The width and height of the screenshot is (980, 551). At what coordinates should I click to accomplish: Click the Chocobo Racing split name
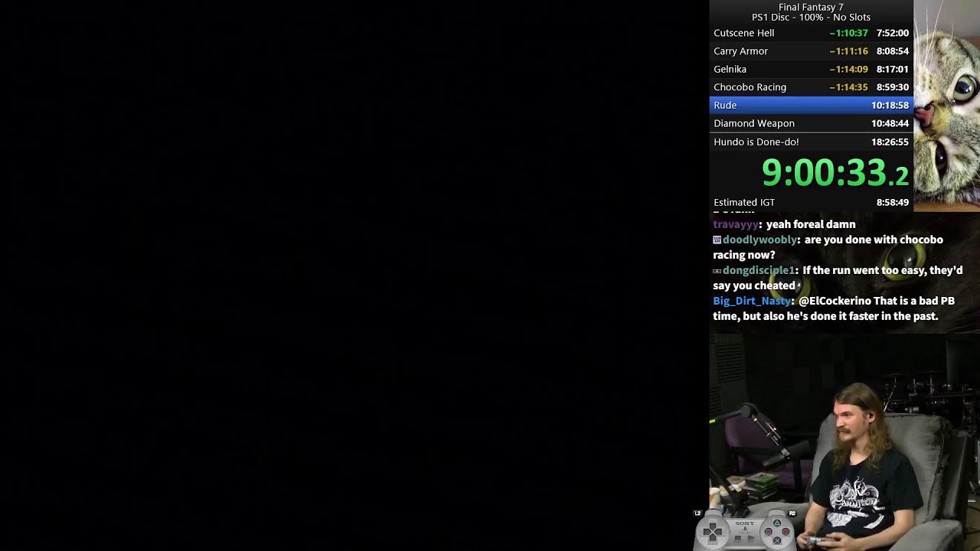750,87
